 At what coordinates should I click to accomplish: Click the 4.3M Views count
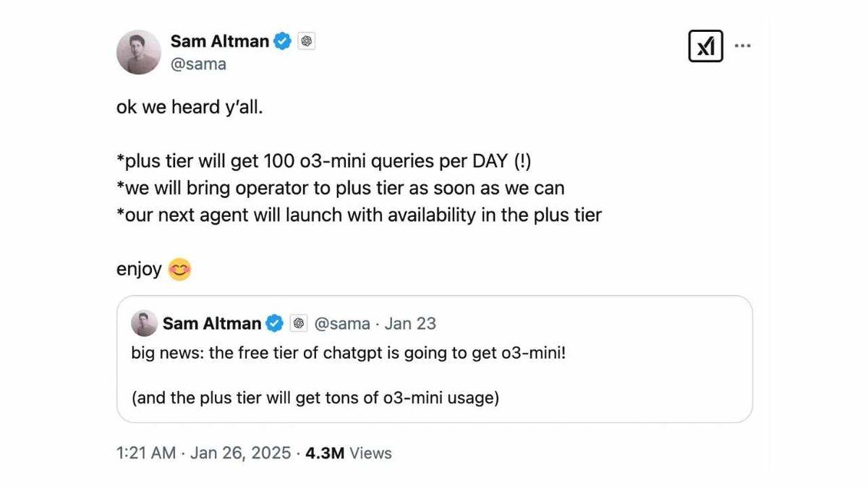pyautogui.click(x=348, y=453)
